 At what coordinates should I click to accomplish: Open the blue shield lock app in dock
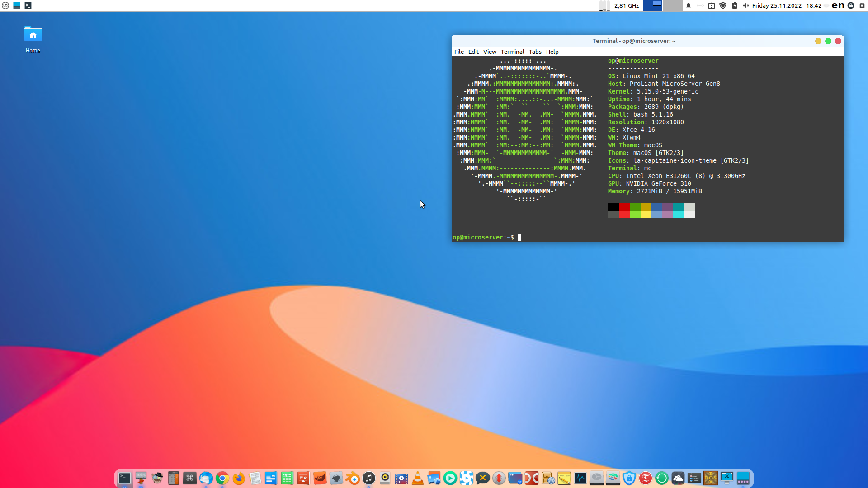[x=629, y=478]
